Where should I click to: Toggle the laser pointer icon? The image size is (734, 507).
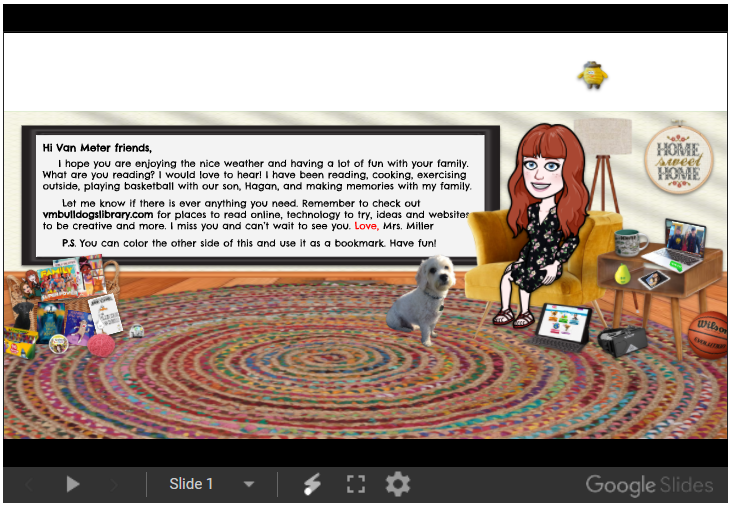point(313,485)
